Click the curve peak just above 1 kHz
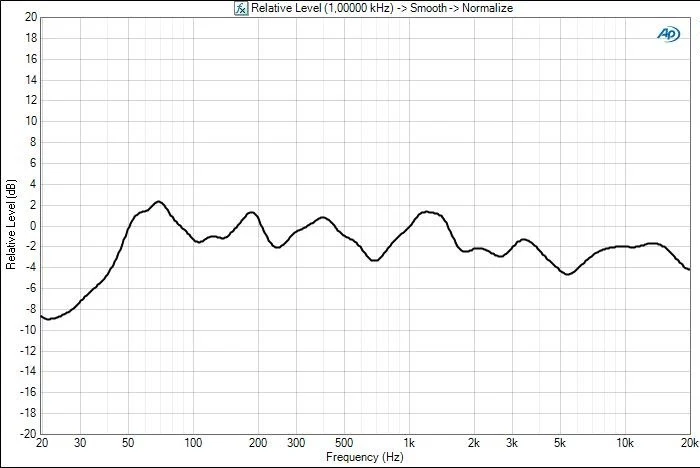Screen dimensions: 700x468 point(427,212)
